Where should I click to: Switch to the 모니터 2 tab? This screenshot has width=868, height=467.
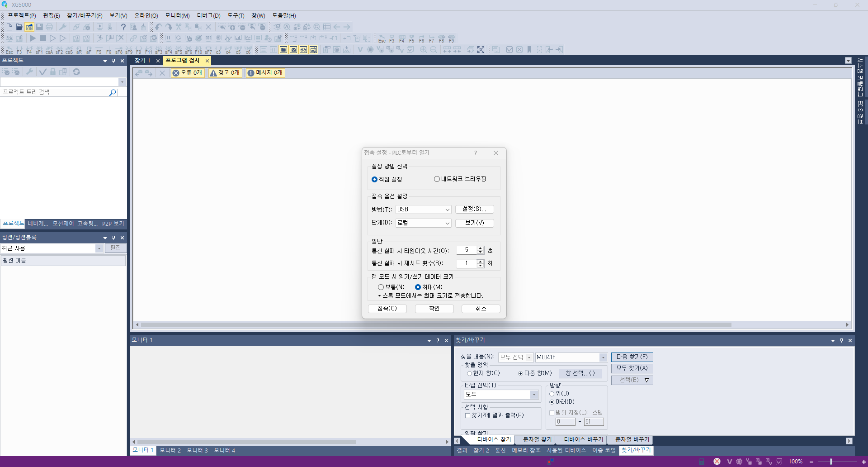(x=170, y=450)
